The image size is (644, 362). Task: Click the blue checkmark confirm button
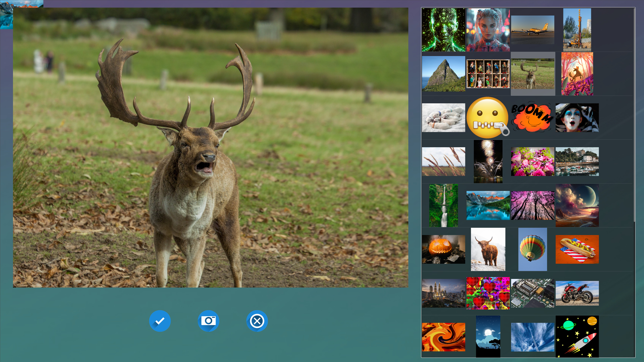tap(160, 321)
